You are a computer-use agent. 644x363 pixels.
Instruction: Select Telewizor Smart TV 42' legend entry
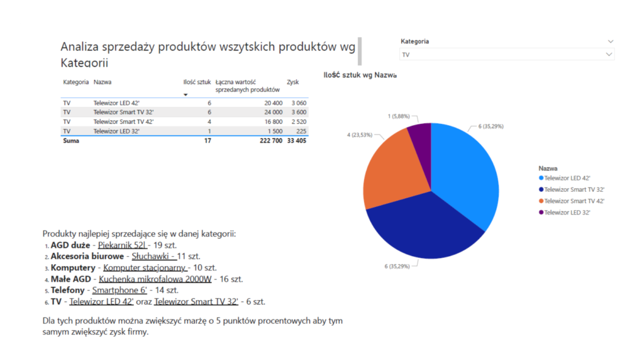(x=574, y=201)
